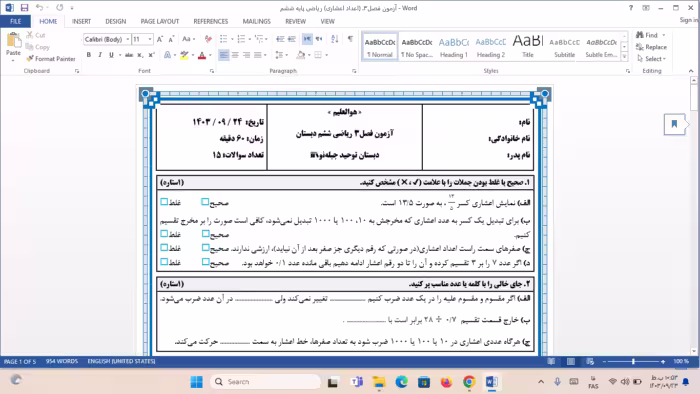Set left-to-right text direction

pos(307,39)
